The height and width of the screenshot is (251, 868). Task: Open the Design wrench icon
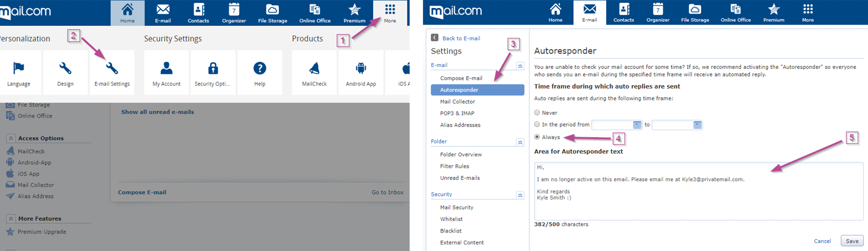[65, 68]
